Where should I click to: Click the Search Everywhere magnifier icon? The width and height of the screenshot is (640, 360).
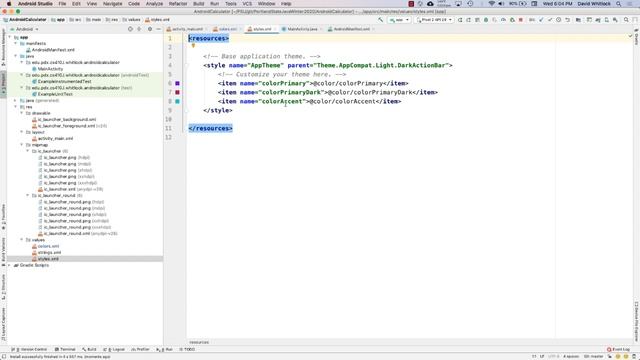tap(626, 20)
